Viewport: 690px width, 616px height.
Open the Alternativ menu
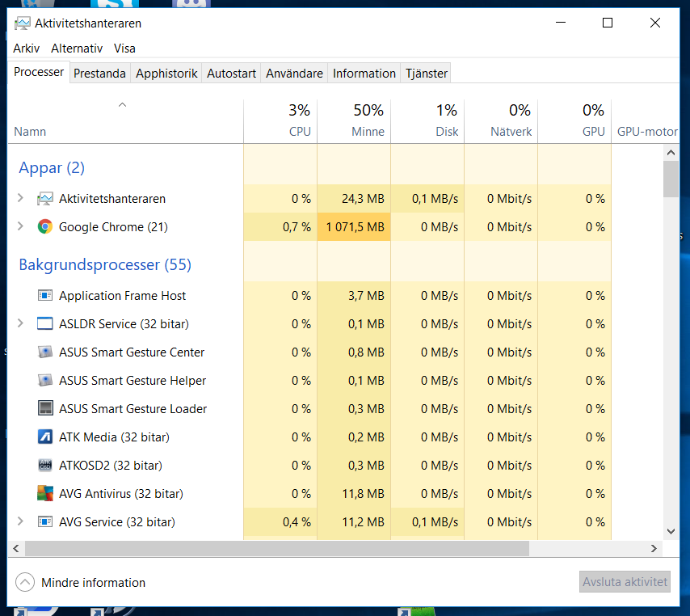tap(77, 49)
